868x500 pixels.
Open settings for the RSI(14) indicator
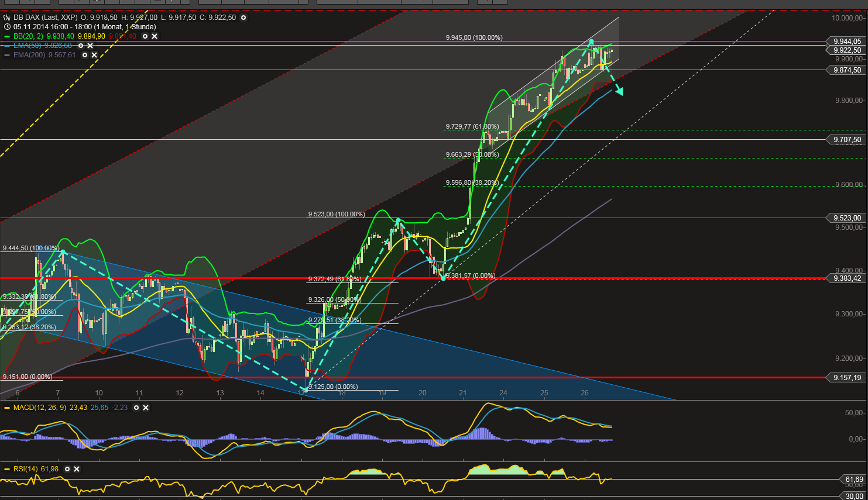pyautogui.click(x=67, y=469)
